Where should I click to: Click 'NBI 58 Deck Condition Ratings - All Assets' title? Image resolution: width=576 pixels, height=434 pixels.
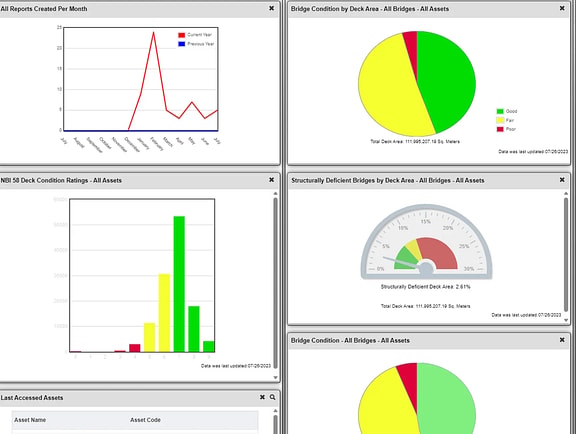(61, 180)
